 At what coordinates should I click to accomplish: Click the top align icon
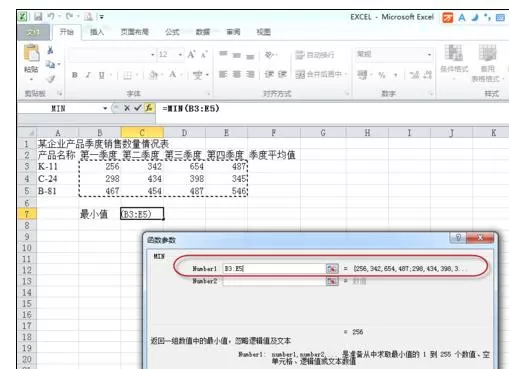pyautogui.click(x=223, y=54)
